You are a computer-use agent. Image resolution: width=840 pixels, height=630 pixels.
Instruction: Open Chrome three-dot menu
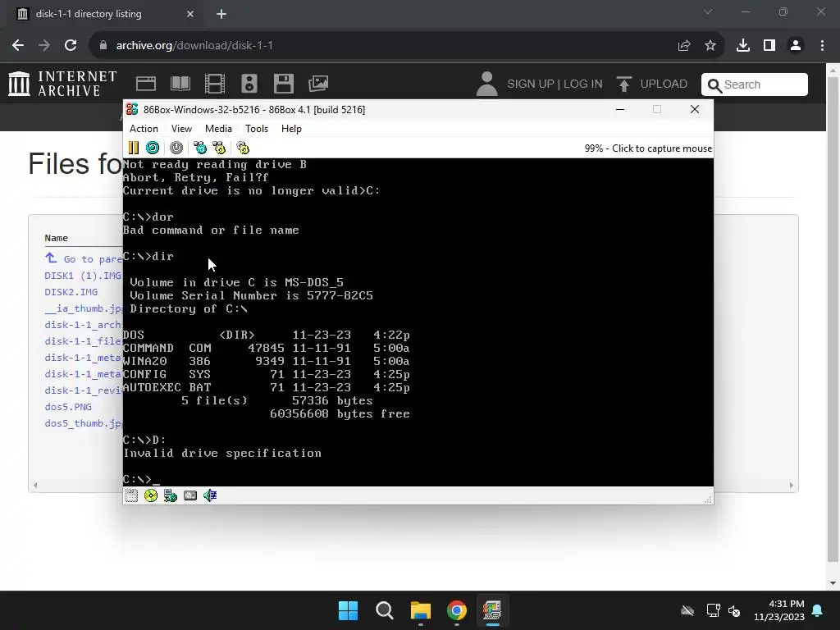[x=822, y=46]
